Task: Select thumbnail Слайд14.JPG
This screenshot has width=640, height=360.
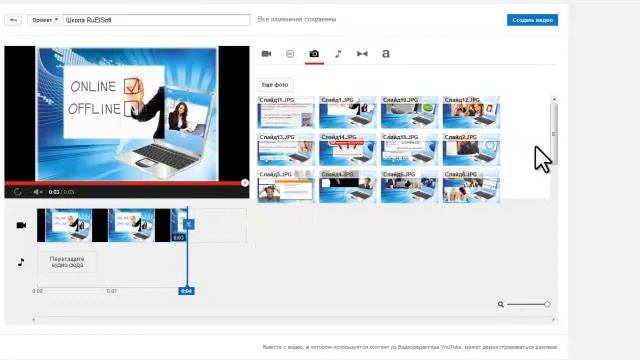Action: pos(347,149)
